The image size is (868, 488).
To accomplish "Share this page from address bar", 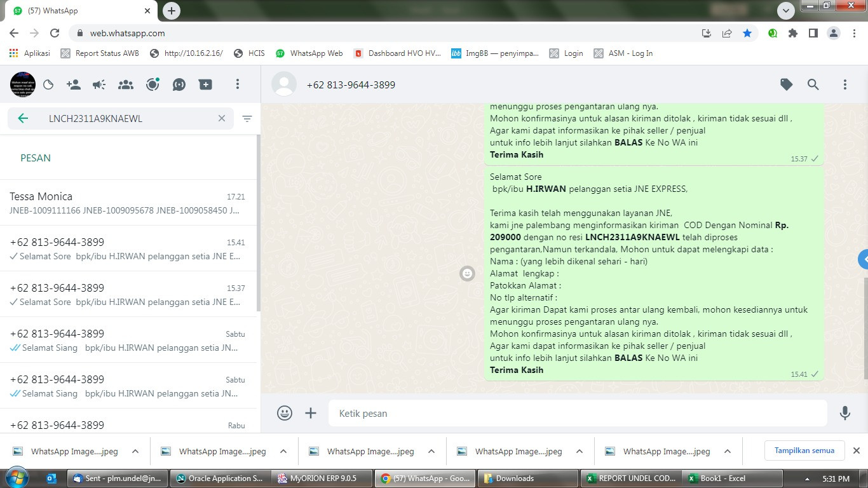I will pyautogui.click(x=727, y=33).
